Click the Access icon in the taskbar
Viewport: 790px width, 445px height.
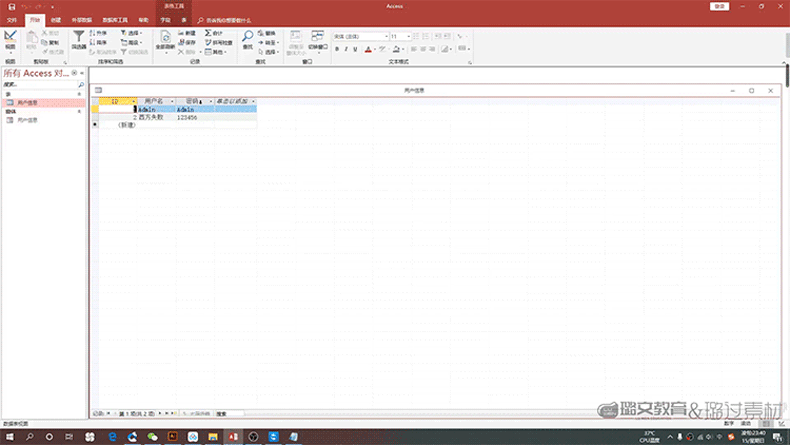(233, 436)
